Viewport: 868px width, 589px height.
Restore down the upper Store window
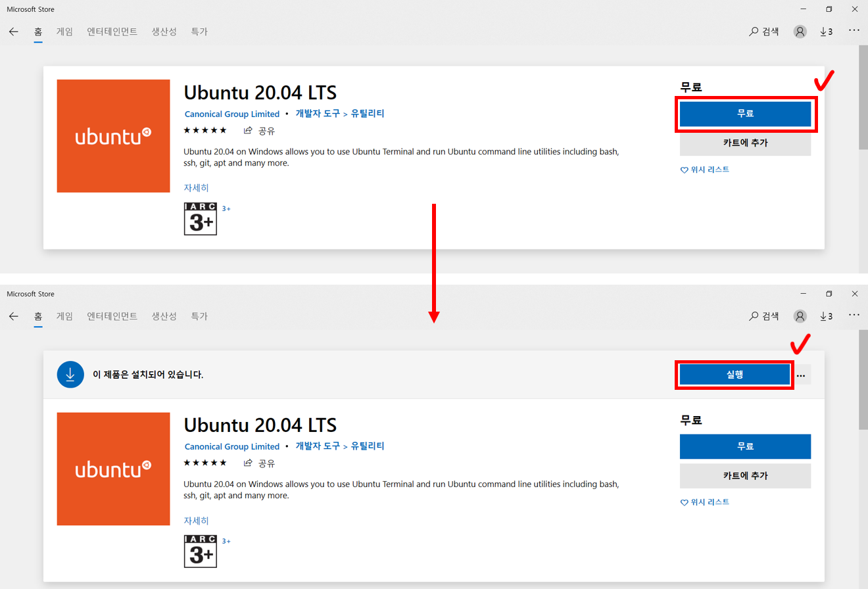(x=829, y=9)
